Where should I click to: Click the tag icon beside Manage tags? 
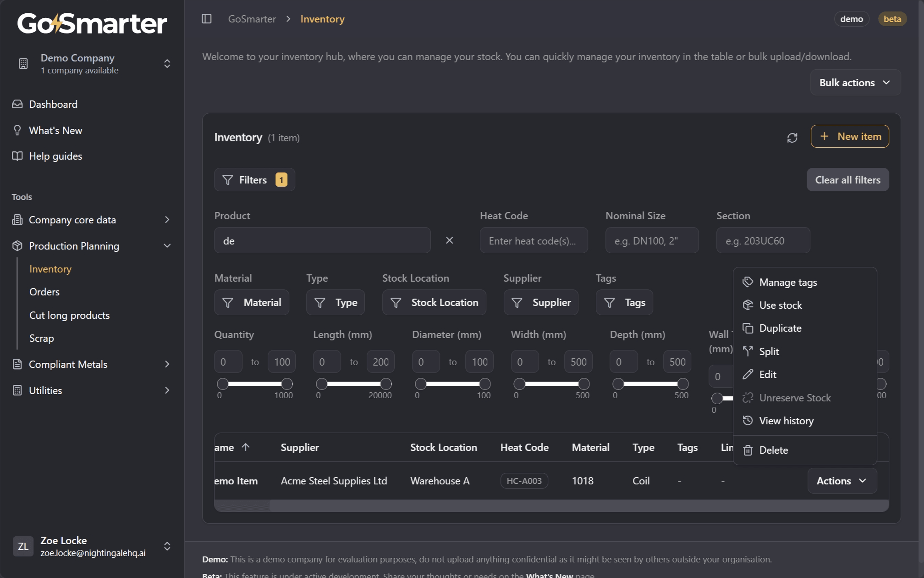click(748, 282)
